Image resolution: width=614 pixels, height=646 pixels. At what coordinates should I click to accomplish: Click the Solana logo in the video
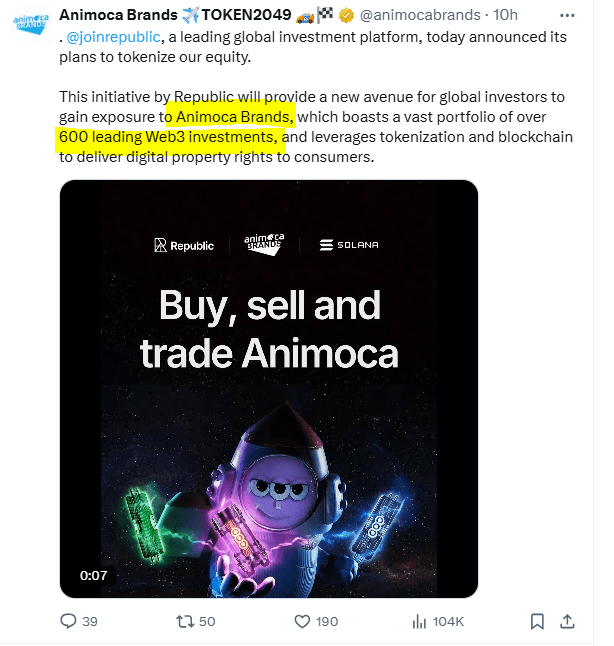coord(349,245)
